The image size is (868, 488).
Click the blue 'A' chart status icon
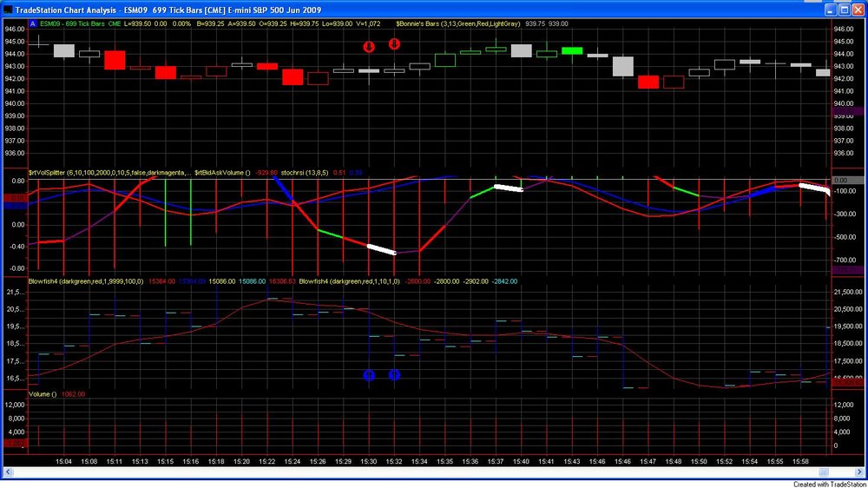33,23
